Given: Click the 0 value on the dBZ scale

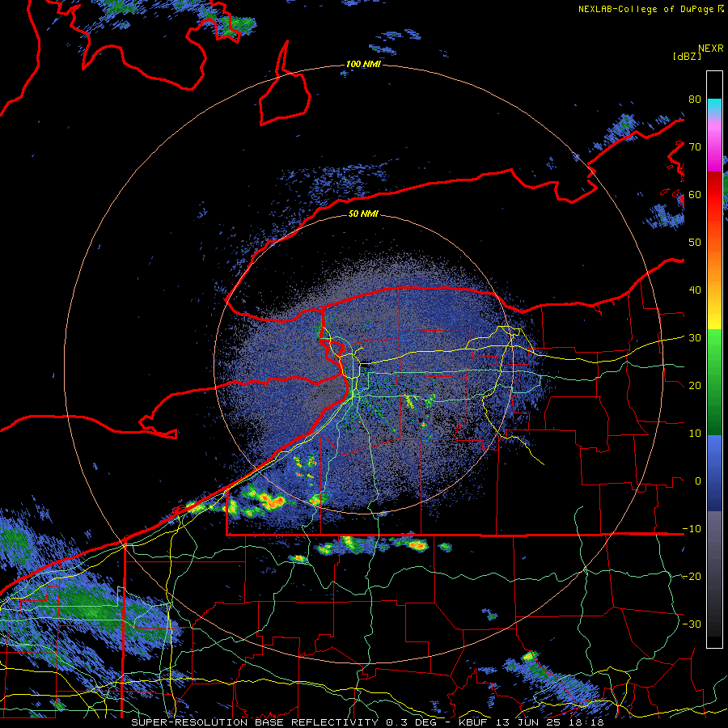Looking at the screenshot, I should point(698,481).
